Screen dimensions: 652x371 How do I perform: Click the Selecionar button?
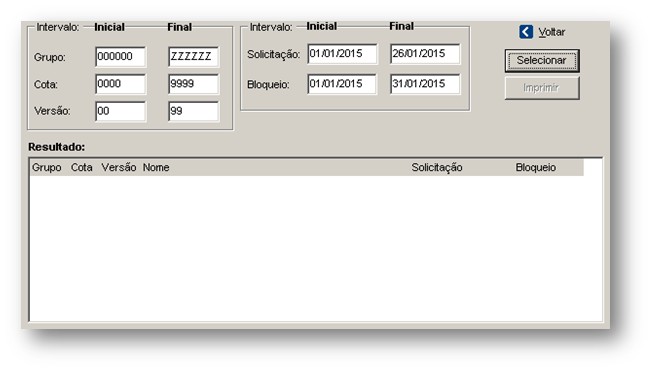[x=542, y=61]
